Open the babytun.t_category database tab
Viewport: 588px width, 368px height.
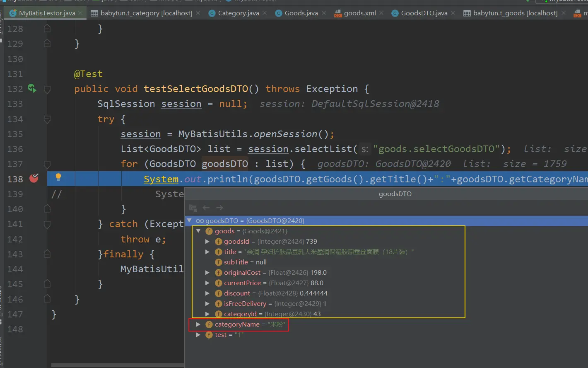coord(146,13)
